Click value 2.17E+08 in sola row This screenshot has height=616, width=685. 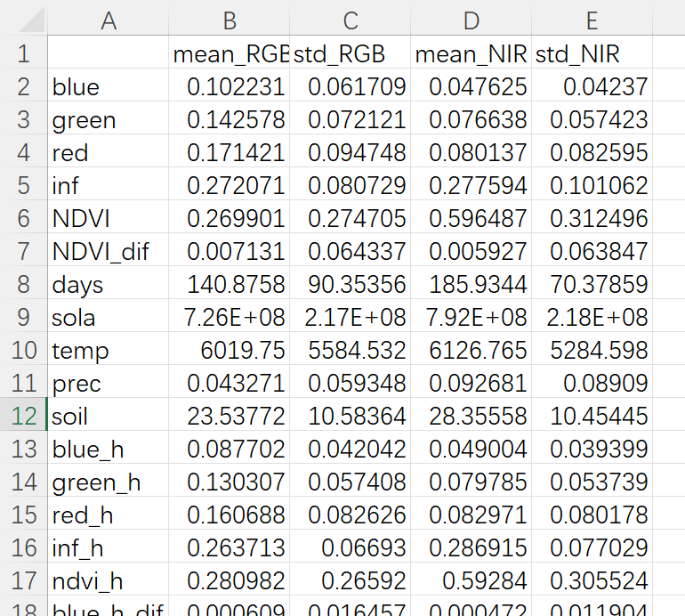click(350, 317)
